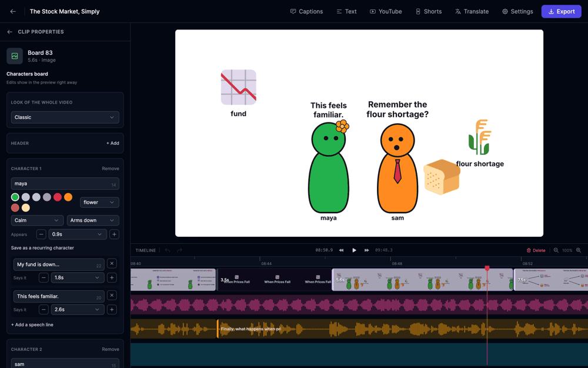Viewport: 588px width, 368px height.
Task: Open the Arms down pose dropdown
Action: coord(93,220)
